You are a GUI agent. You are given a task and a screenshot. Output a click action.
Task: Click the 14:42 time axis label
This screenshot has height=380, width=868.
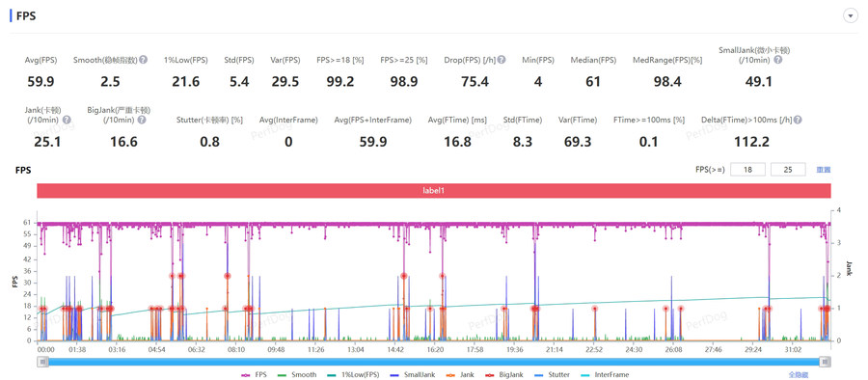point(395,349)
